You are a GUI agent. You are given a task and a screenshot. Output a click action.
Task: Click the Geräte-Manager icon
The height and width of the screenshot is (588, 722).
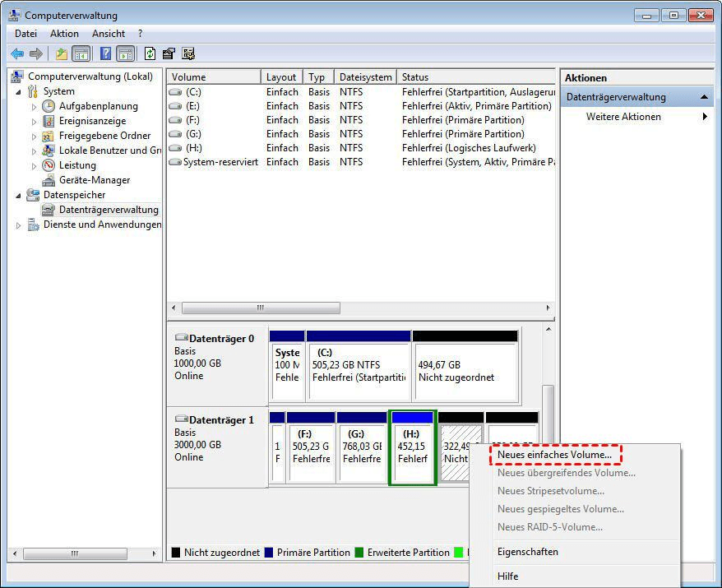point(49,180)
